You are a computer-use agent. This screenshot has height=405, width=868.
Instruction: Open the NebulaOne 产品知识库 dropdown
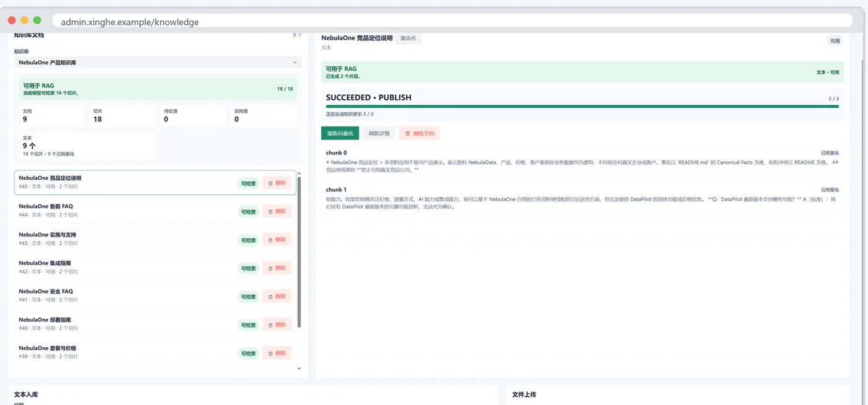(x=157, y=63)
